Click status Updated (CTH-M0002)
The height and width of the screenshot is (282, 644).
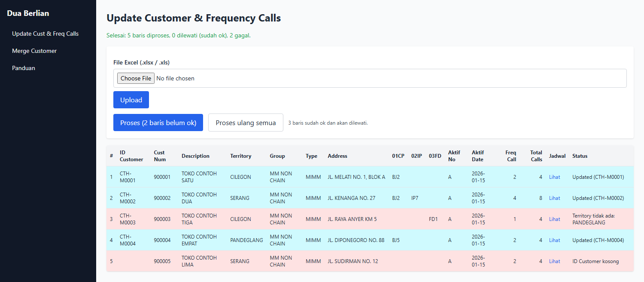[x=598, y=198]
